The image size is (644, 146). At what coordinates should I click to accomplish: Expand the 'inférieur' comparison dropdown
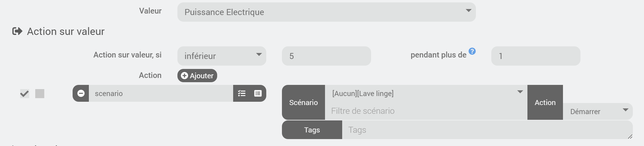222,56
